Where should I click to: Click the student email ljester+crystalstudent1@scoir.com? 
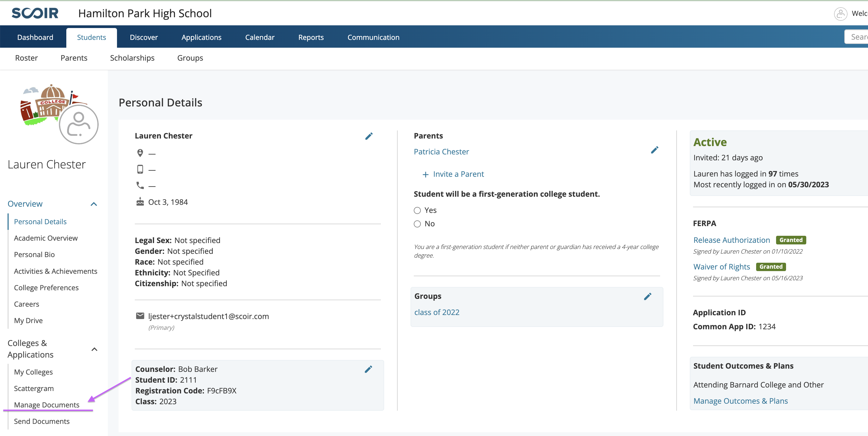[209, 316]
